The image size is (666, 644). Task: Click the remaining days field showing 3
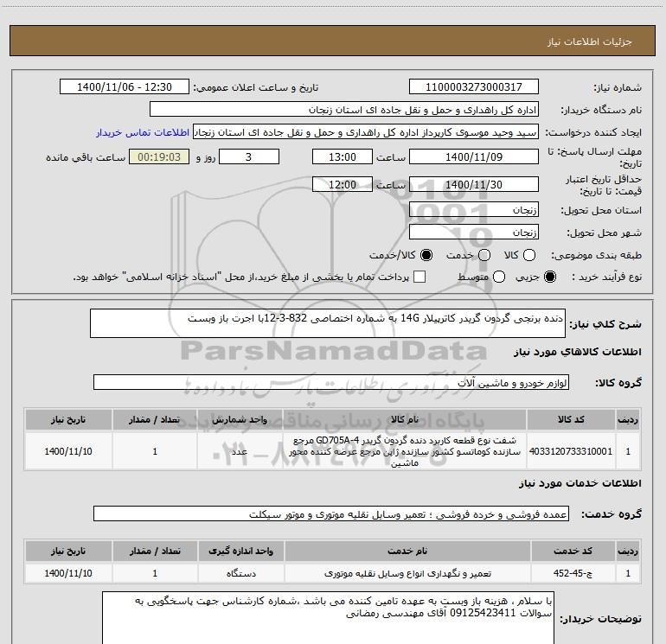point(249,157)
